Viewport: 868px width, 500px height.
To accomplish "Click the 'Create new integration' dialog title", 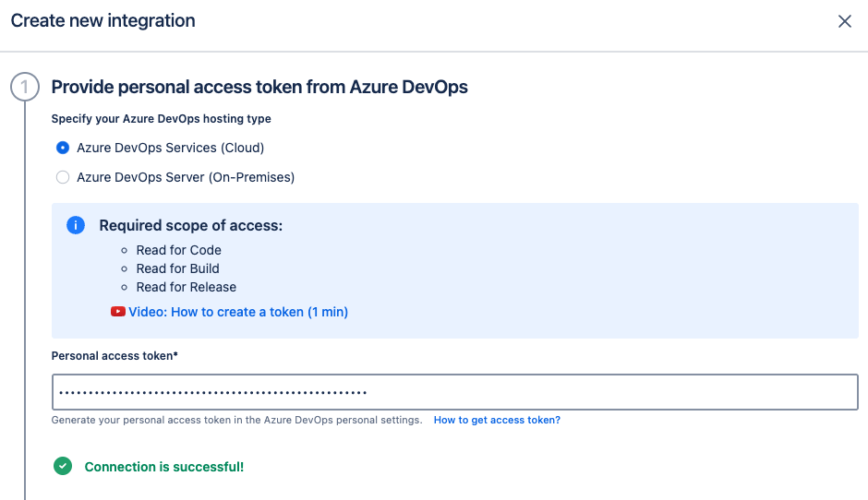I will coord(102,21).
